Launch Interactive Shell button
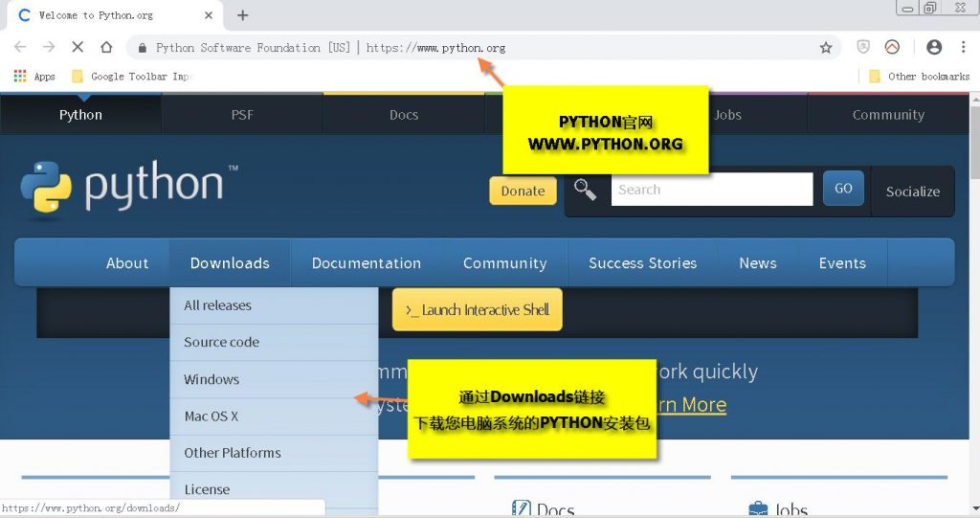This screenshot has width=980, height=518. click(477, 310)
